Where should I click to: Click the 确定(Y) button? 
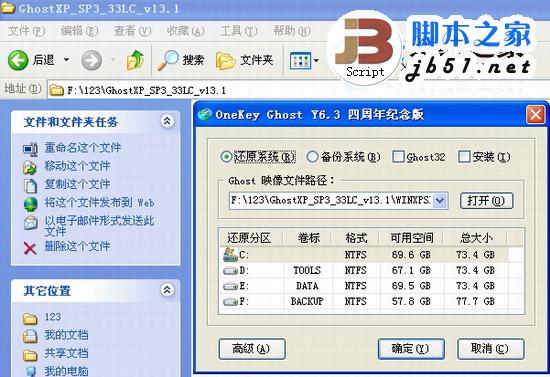[411, 349]
